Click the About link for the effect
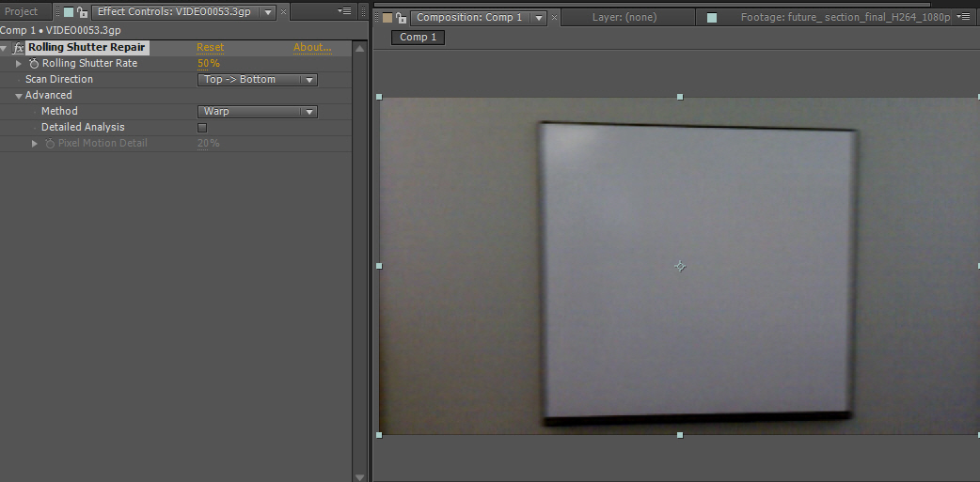This screenshot has width=980, height=482. pyautogui.click(x=311, y=48)
